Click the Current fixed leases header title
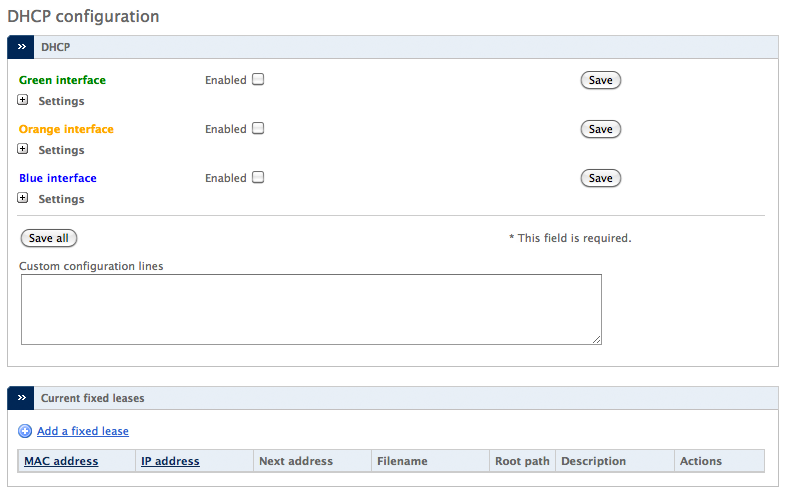The image size is (787, 492). click(x=93, y=398)
